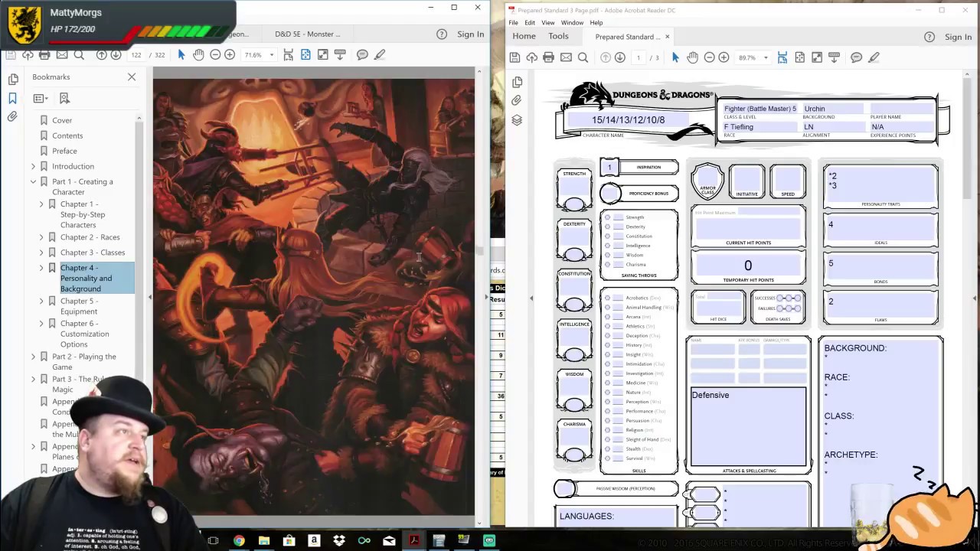Toggle Strength saving throw proficiency circle
980x551 pixels.
[x=608, y=217]
